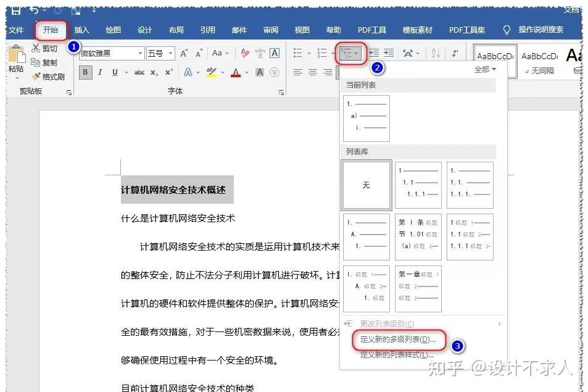This screenshot has height=392, width=588.
Task: Click the decrease indent icon
Action: [374, 53]
